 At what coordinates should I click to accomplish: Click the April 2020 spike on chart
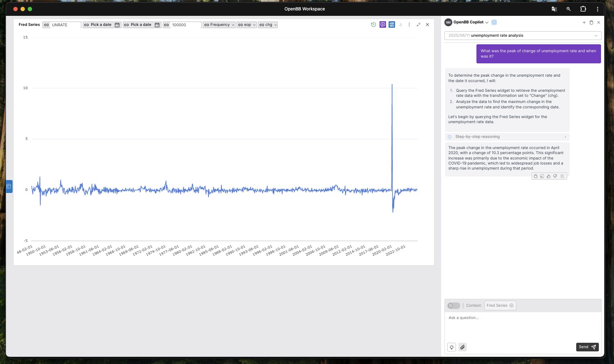click(x=392, y=85)
